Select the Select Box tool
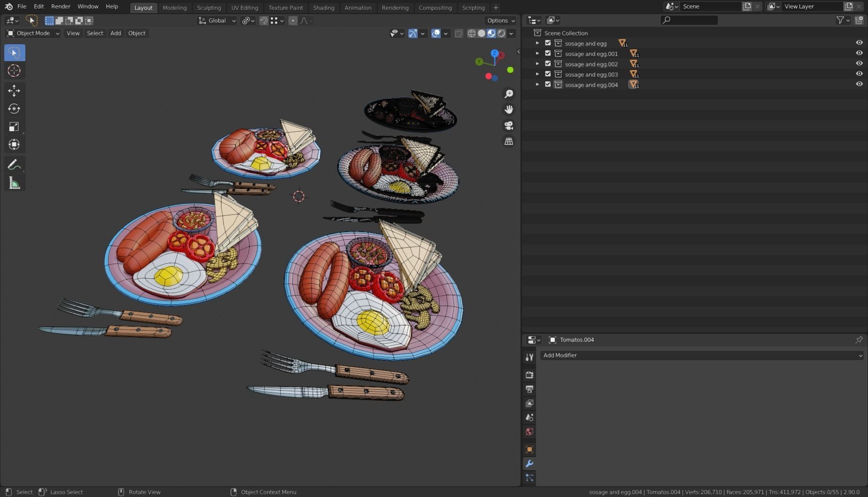 15,53
